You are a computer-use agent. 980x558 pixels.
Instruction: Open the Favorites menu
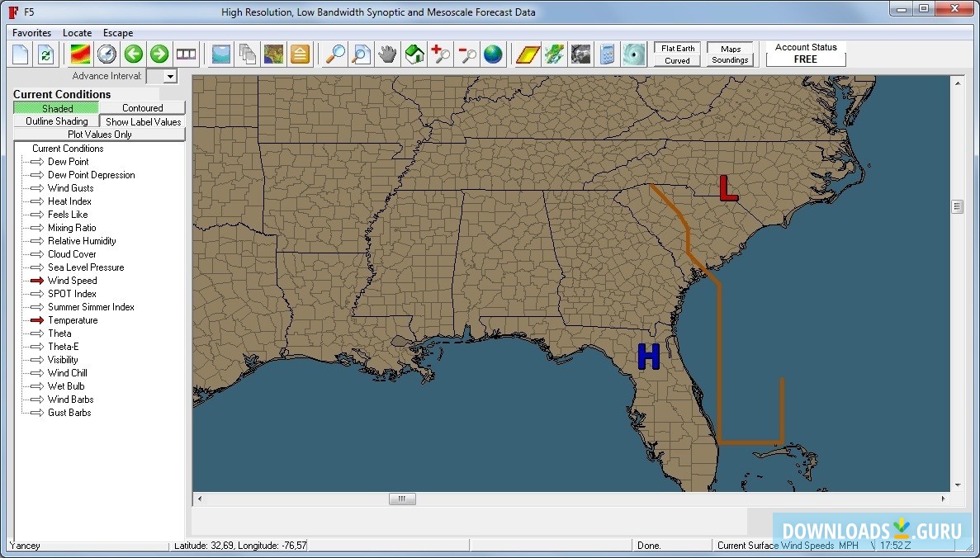31,33
